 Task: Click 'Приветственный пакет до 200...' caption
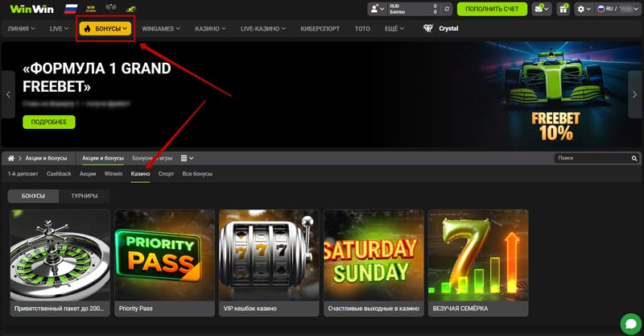[59, 309]
